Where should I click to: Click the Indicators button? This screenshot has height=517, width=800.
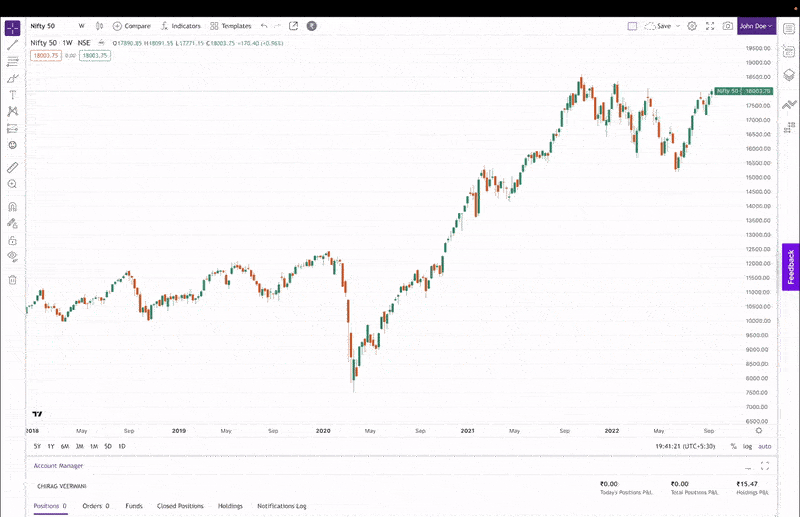coord(180,26)
